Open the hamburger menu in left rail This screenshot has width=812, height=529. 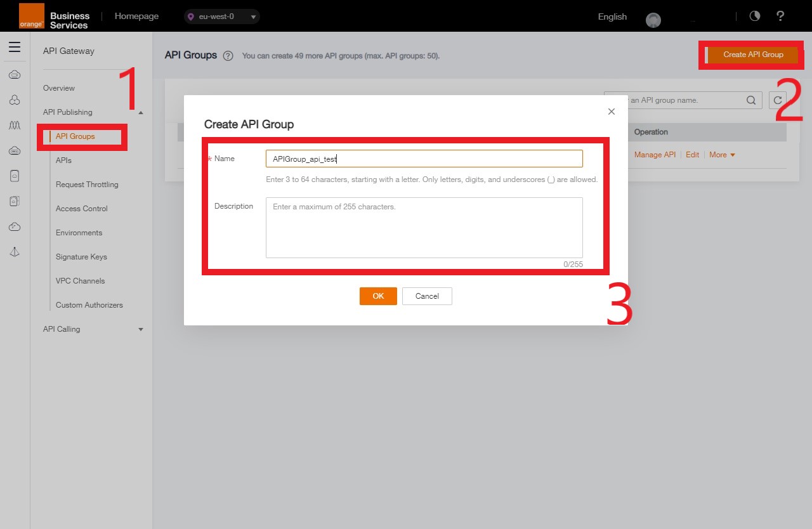click(15, 47)
